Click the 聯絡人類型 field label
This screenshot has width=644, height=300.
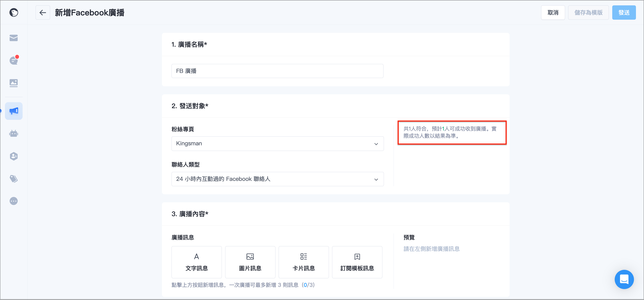click(x=186, y=165)
